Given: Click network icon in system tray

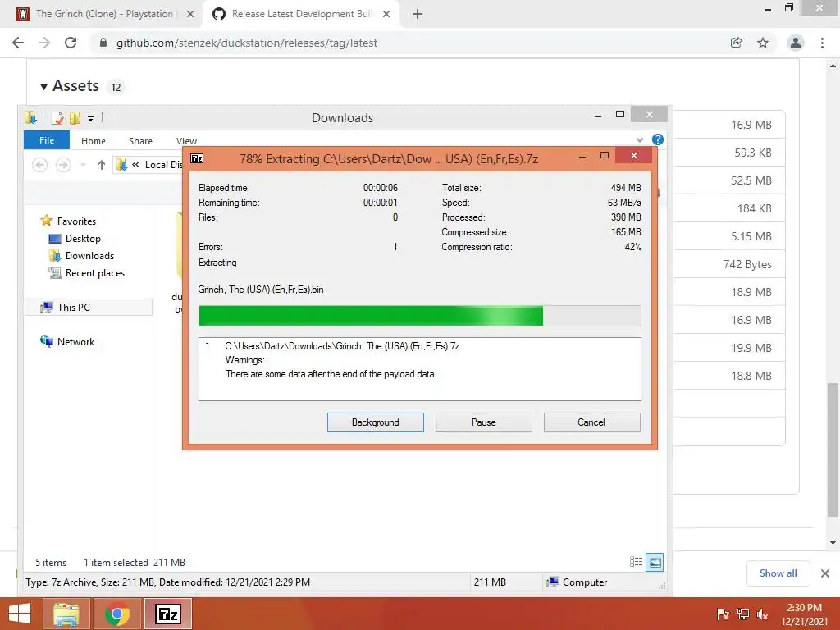Looking at the screenshot, I should tap(743, 614).
